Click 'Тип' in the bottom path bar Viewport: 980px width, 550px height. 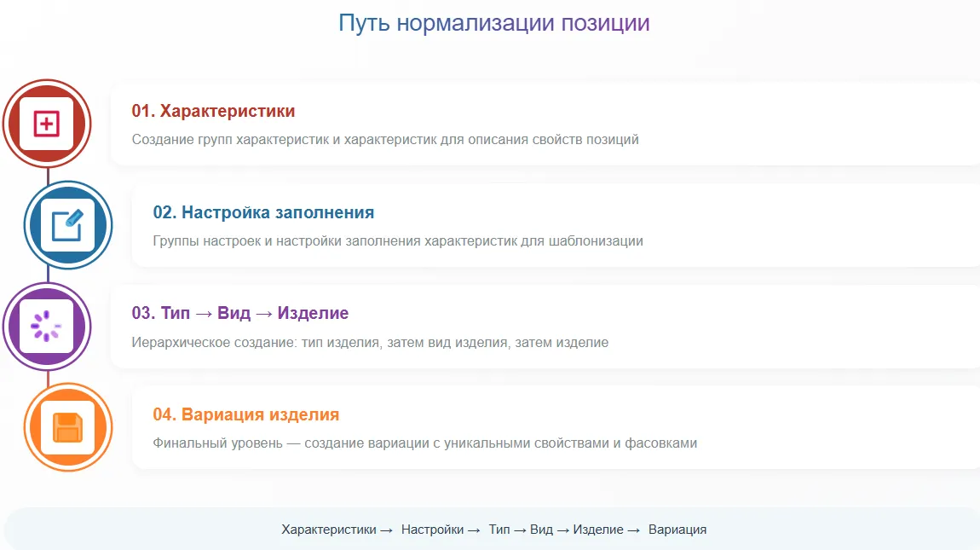click(x=499, y=530)
